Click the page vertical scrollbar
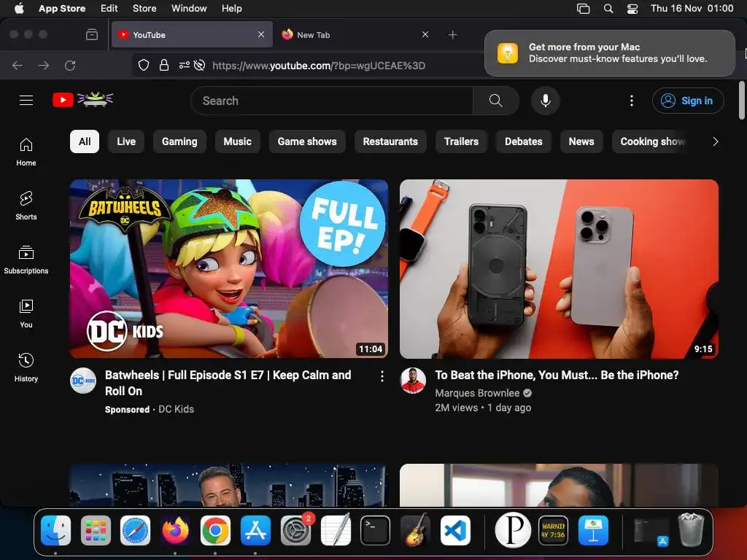The height and width of the screenshot is (560, 747). (741, 101)
